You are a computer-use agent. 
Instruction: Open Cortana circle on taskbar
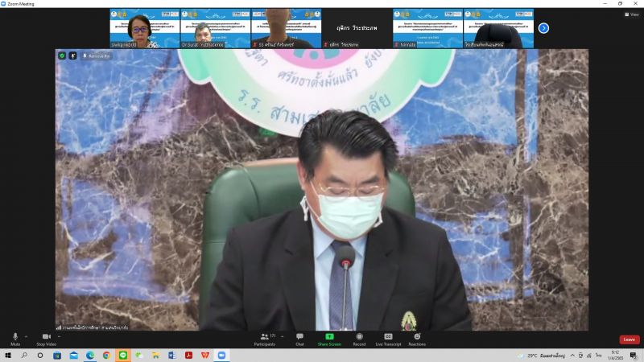40,356
